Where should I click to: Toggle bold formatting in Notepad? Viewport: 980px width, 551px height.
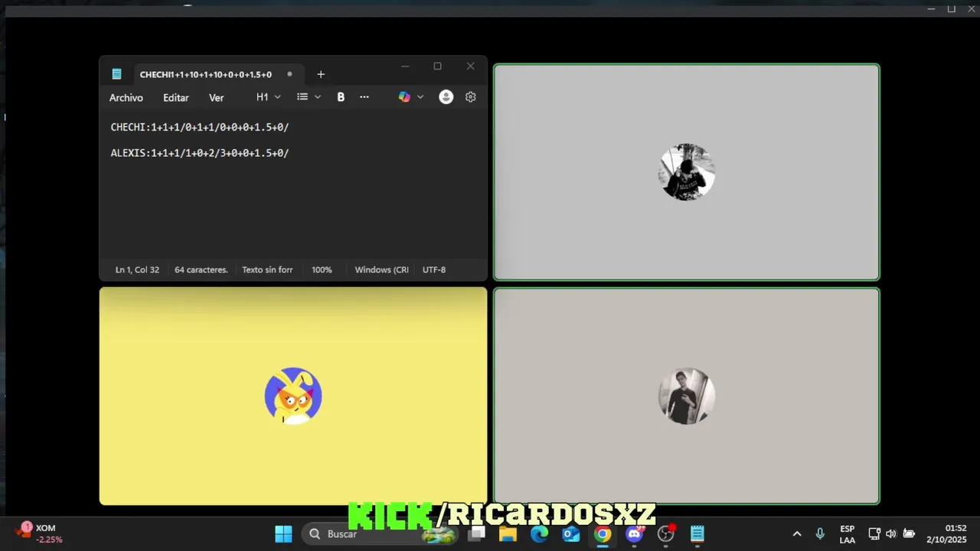(341, 97)
